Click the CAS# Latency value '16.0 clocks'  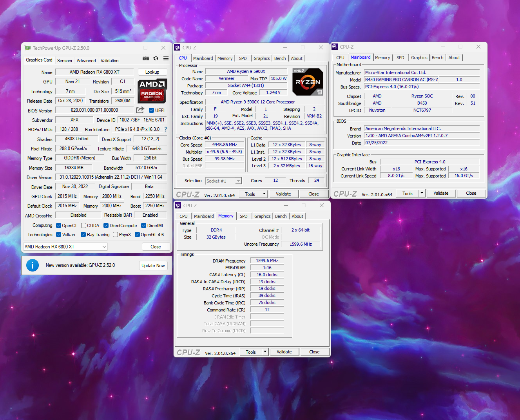[267, 275]
